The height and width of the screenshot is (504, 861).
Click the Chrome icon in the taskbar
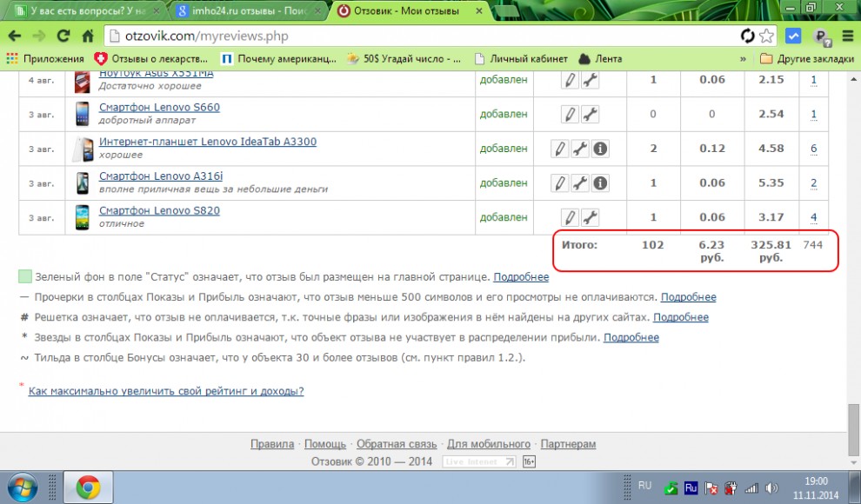(x=89, y=487)
